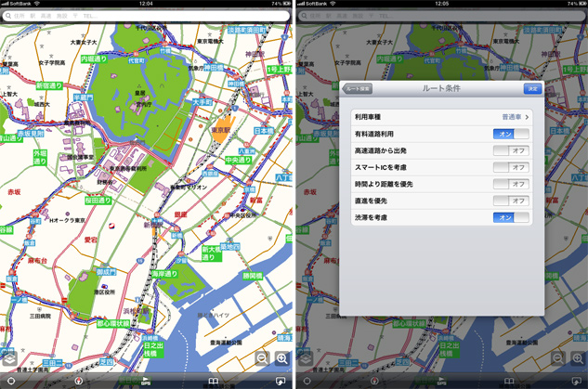Tap 大手町 blue label on left map
588x389 pixels.
[x=203, y=102]
